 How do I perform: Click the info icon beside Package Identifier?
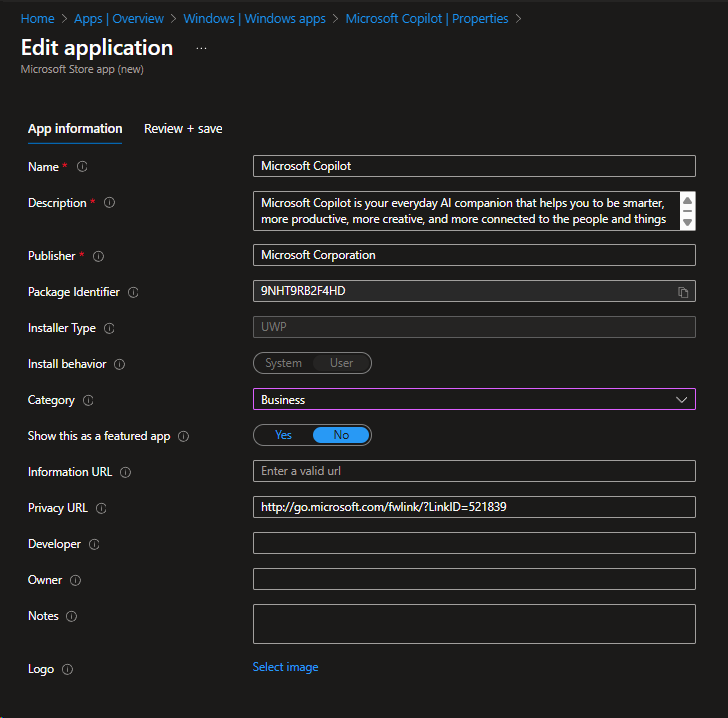coord(133,292)
